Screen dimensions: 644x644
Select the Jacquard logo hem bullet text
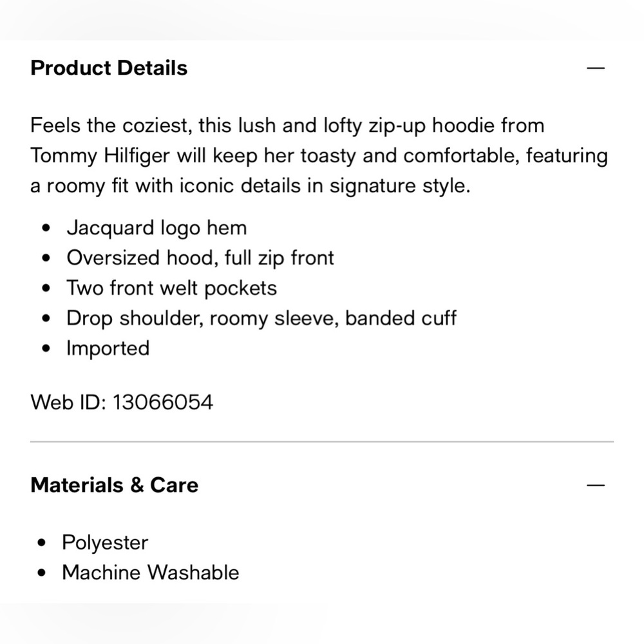(x=156, y=227)
